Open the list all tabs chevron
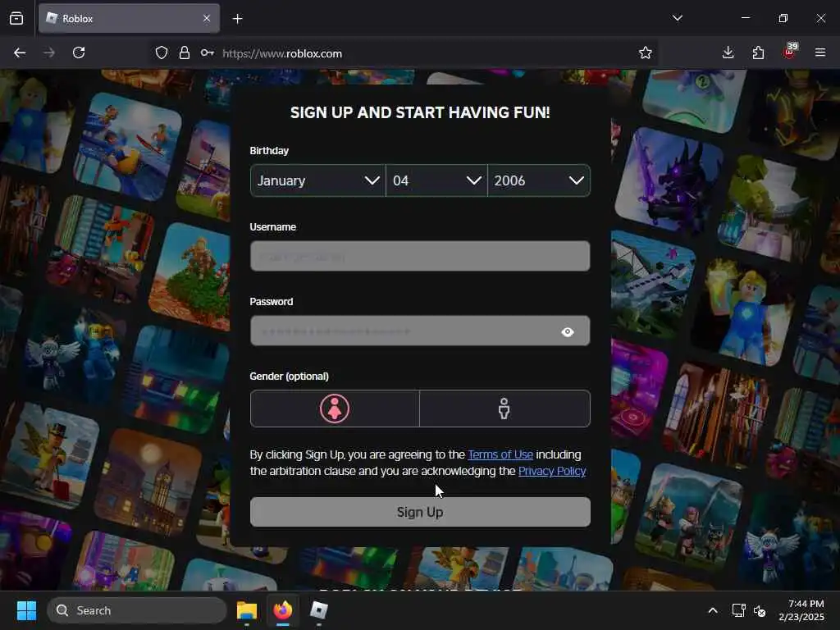The width and height of the screenshot is (840, 630). click(678, 18)
